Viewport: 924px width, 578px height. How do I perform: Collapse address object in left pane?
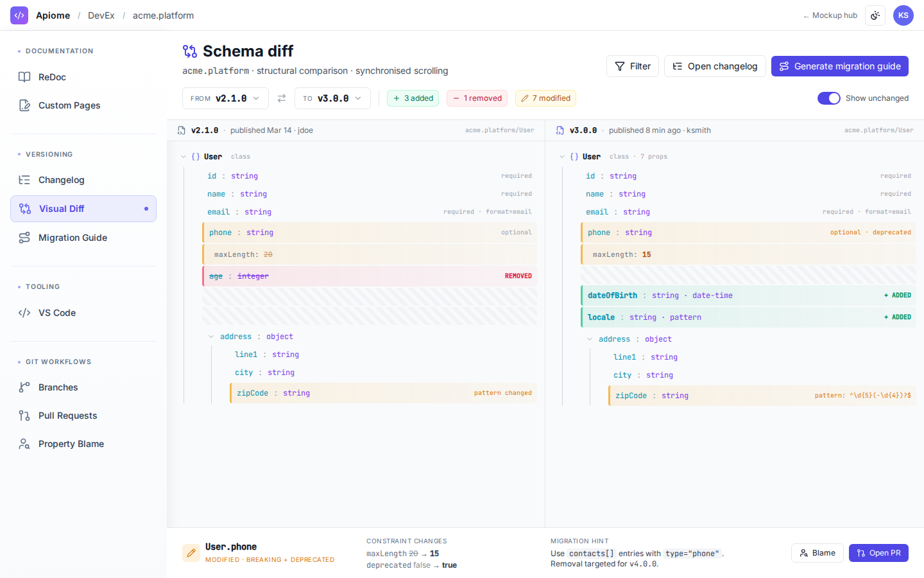(x=211, y=337)
